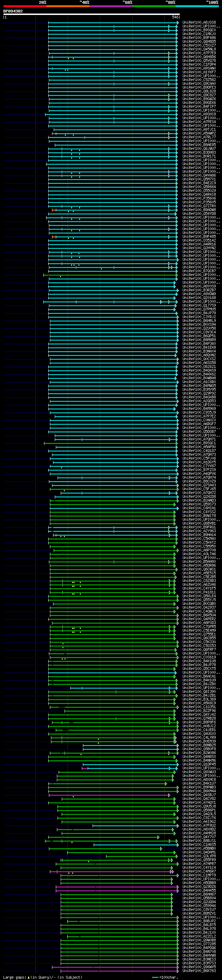
Task: Click the BP094382 query name
Action: tap(13, 11)
